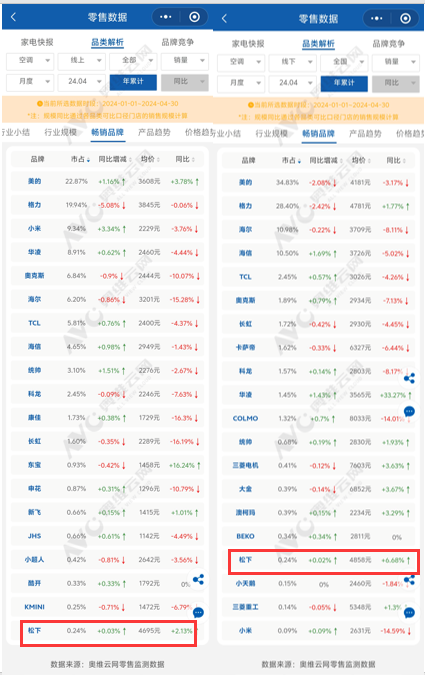This screenshot has height=675, width=425.
Task: Sort by 同比增减 in the left panel table
Action: (x=115, y=159)
